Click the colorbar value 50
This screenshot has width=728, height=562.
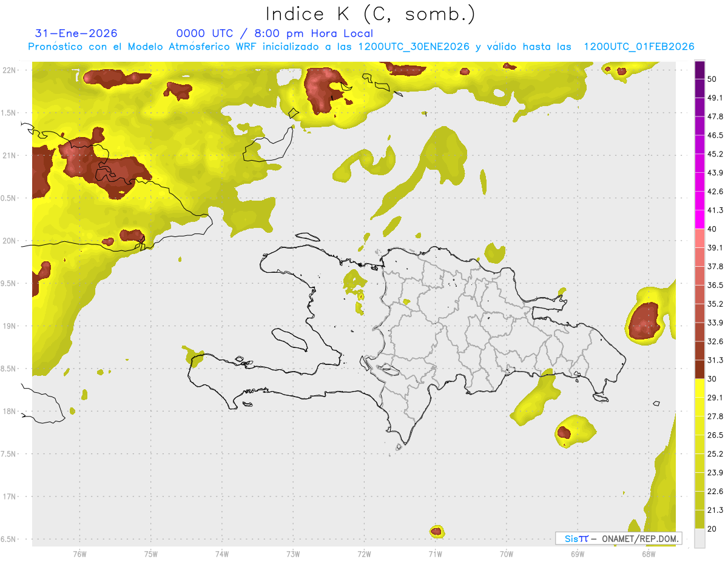click(x=712, y=79)
